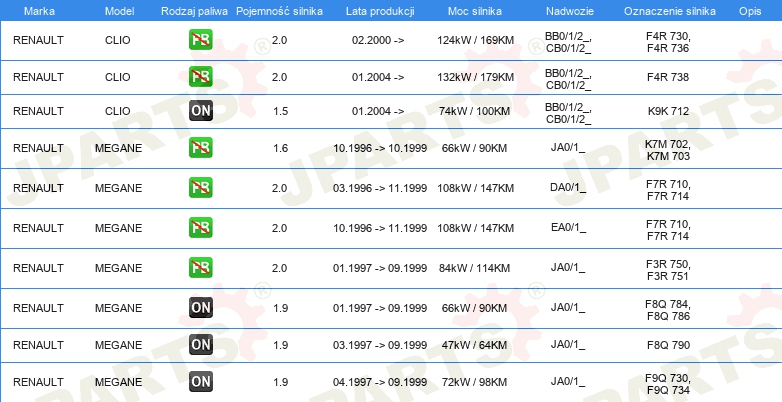Click diesel ON icon for Megane 47kW / 64KM
This screenshot has height=402, width=782.
pos(200,345)
